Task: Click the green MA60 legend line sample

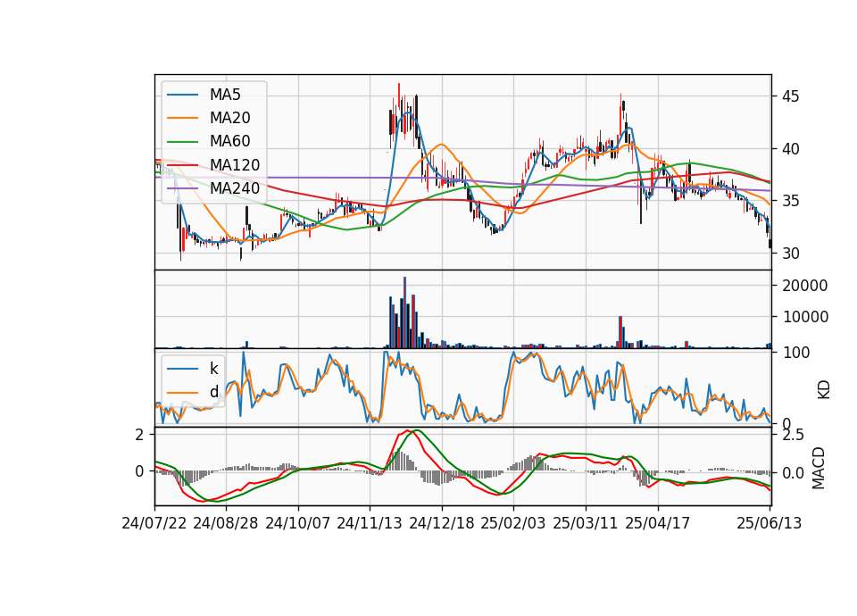Action: [182, 142]
